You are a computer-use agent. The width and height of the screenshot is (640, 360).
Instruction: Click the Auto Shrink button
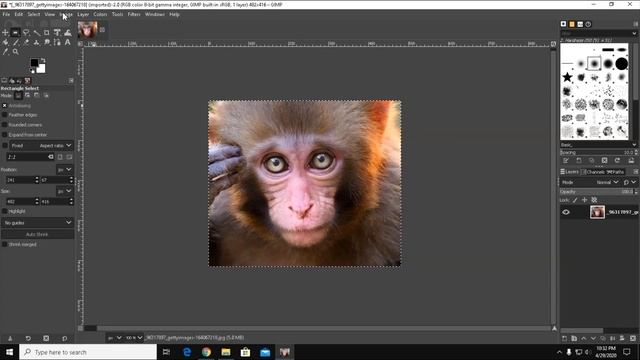[37, 235]
